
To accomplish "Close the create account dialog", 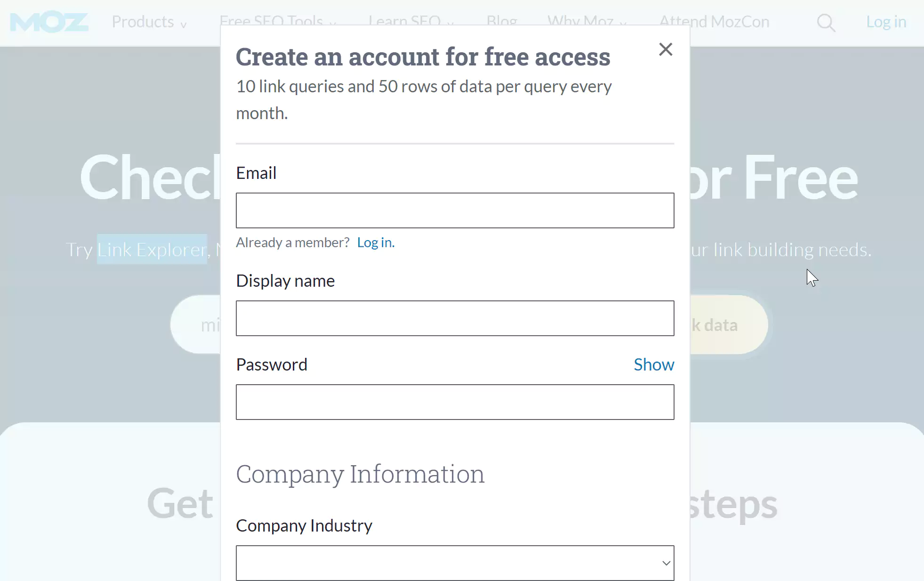I will pyautogui.click(x=666, y=49).
